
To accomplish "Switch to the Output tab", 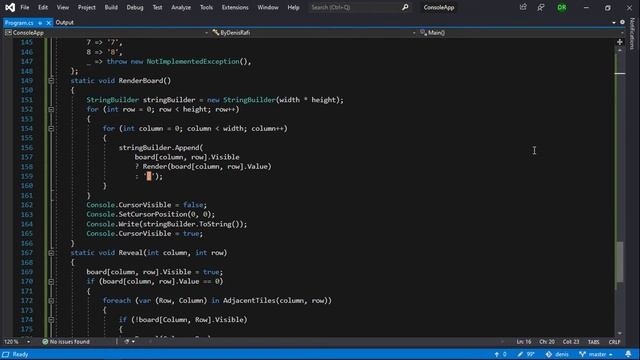I will [x=64, y=22].
